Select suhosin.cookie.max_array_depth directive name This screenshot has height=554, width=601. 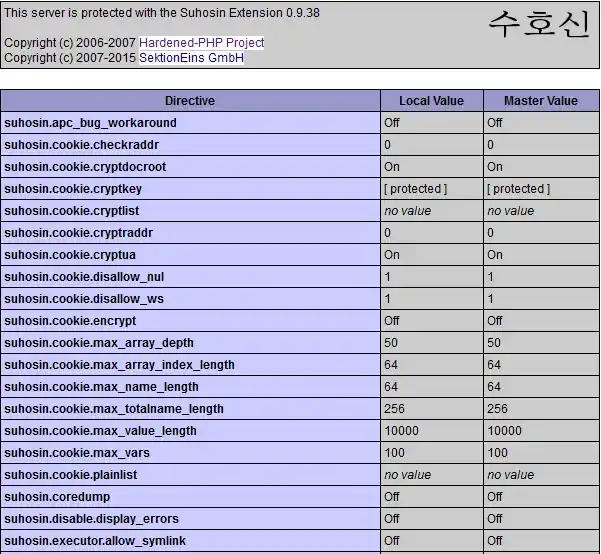99,343
